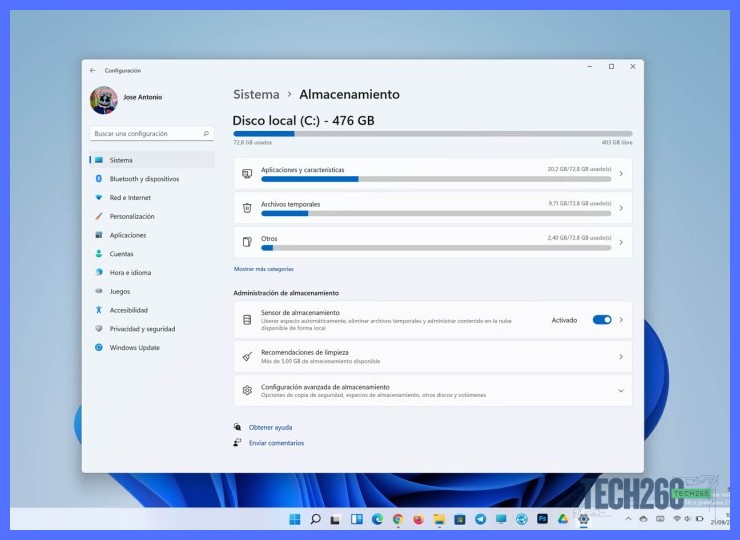Open Sensor de almacenamiento settings via chevron
The image size is (740, 540).
pos(621,320)
